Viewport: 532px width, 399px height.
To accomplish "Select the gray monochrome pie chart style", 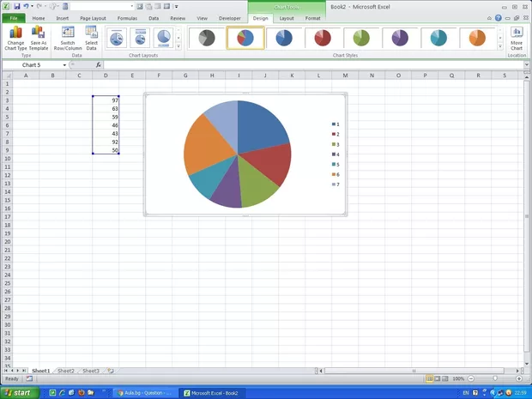I will (x=206, y=38).
